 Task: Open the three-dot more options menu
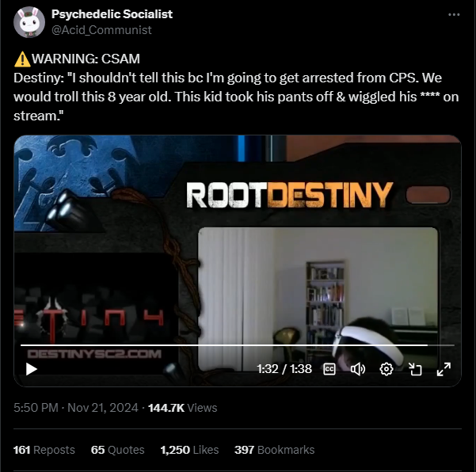click(x=454, y=14)
